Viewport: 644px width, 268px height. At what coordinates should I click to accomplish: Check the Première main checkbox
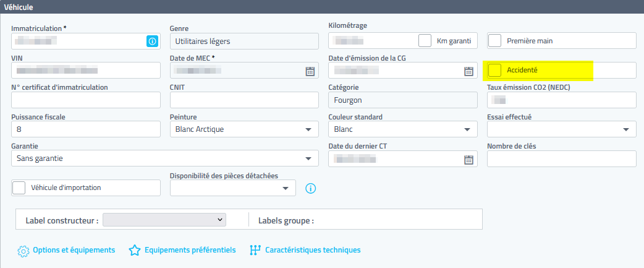click(x=495, y=41)
